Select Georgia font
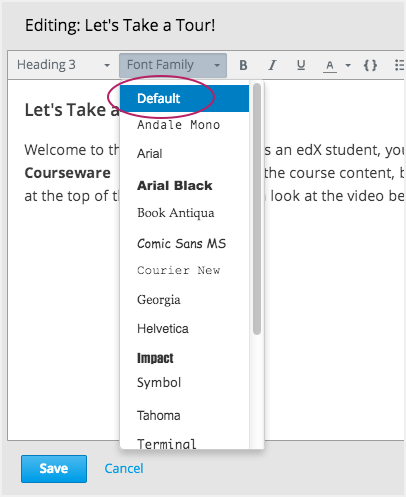Viewport: 406px width, 497px height. tap(184, 300)
